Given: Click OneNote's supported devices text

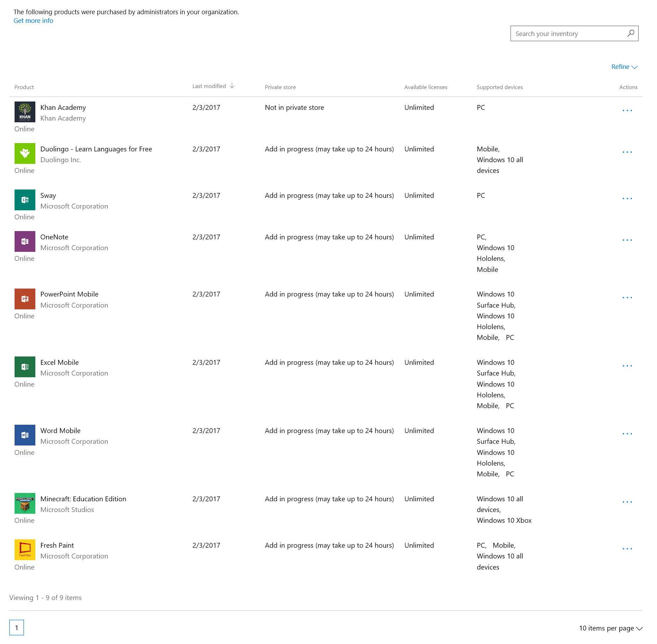Looking at the screenshot, I should 496,253.
